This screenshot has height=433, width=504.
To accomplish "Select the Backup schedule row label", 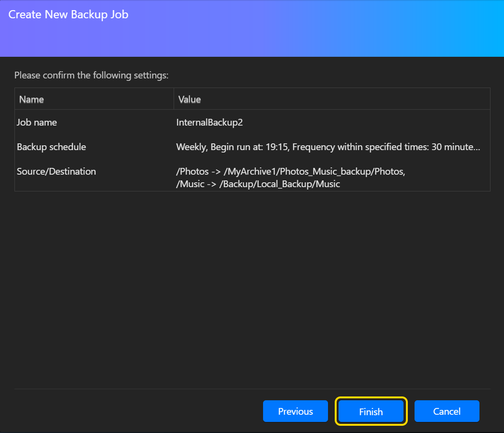I will pos(51,147).
